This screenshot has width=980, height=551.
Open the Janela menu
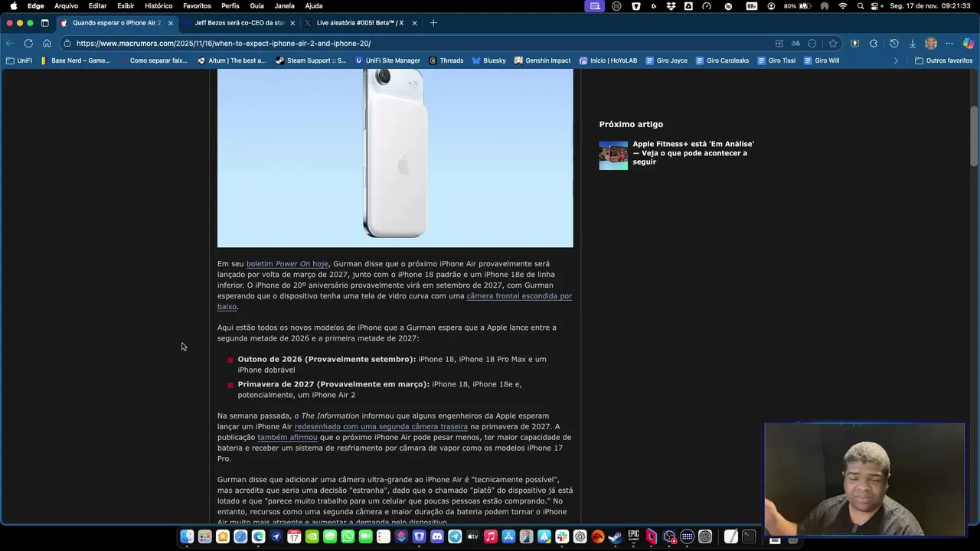284,6
